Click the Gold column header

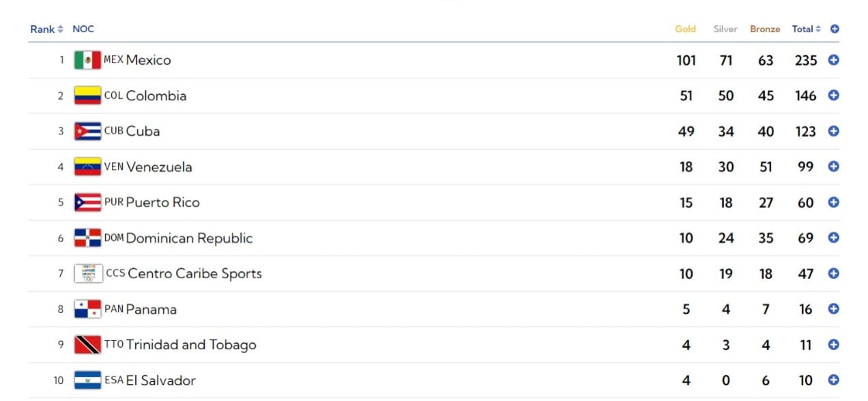pyautogui.click(x=685, y=29)
